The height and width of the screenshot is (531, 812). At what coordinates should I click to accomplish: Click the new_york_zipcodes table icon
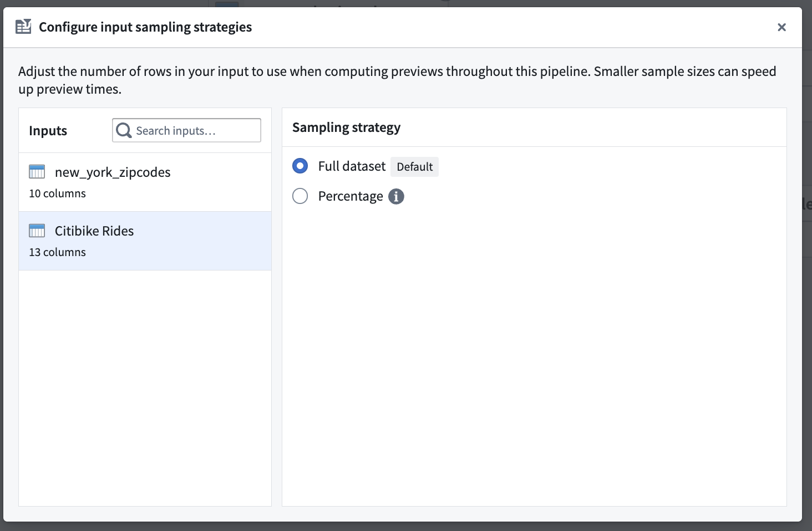[37, 172]
